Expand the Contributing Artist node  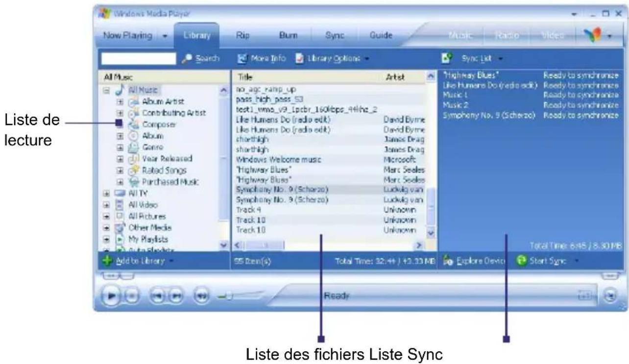[x=119, y=113]
